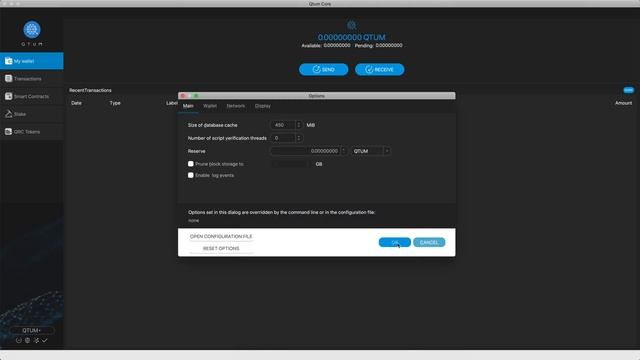Image resolution: width=640 pixels, height=360 pixels.
Task: Enable log events checkbox
Action: [x=191, y=175]
